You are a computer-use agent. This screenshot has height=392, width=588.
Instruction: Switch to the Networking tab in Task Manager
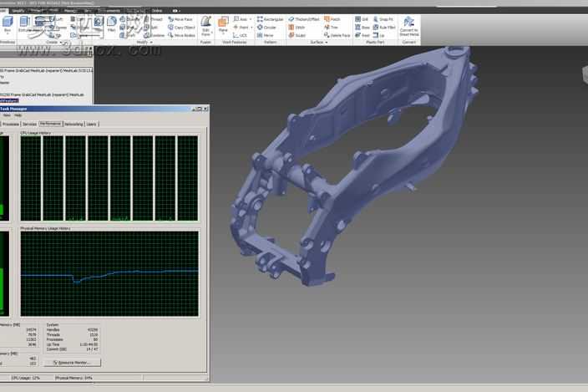(73, 125)
